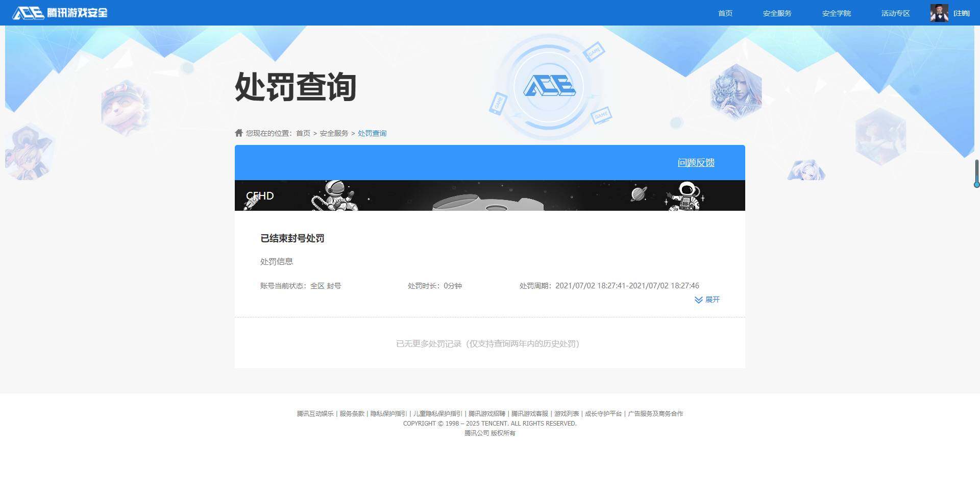The height and width of the screenshot is (494, 980).
Task: Click the planet icon in CFHD banner
Action: [639, 194]
